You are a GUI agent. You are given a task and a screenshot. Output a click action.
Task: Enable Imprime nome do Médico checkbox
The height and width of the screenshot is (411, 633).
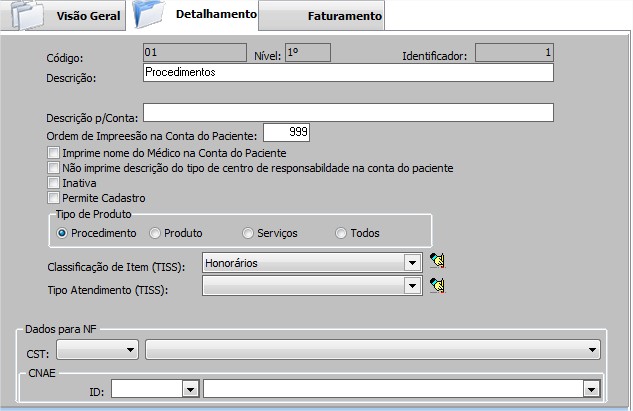pyautogui.click(x=53, y=153)
